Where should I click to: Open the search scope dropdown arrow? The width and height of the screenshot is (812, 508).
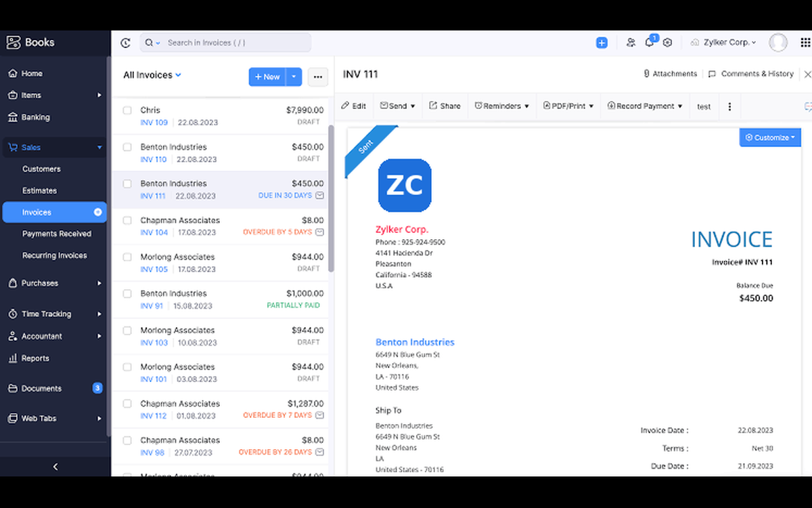point(158,43)
